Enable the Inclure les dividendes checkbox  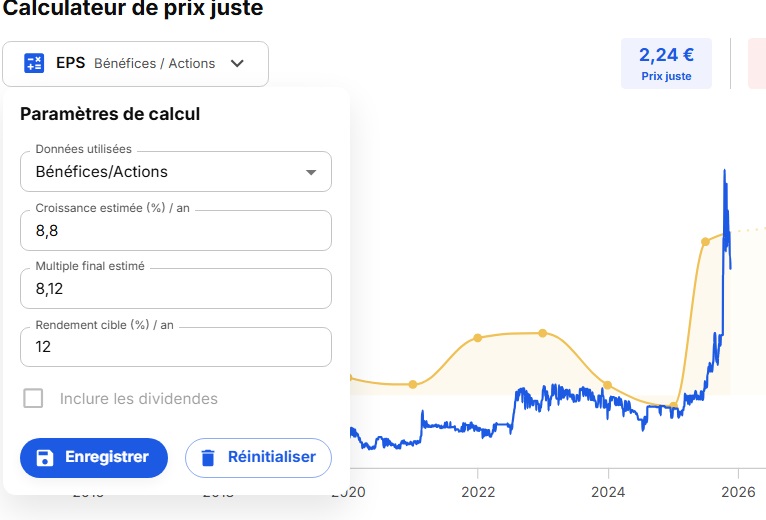coord(33,399)
